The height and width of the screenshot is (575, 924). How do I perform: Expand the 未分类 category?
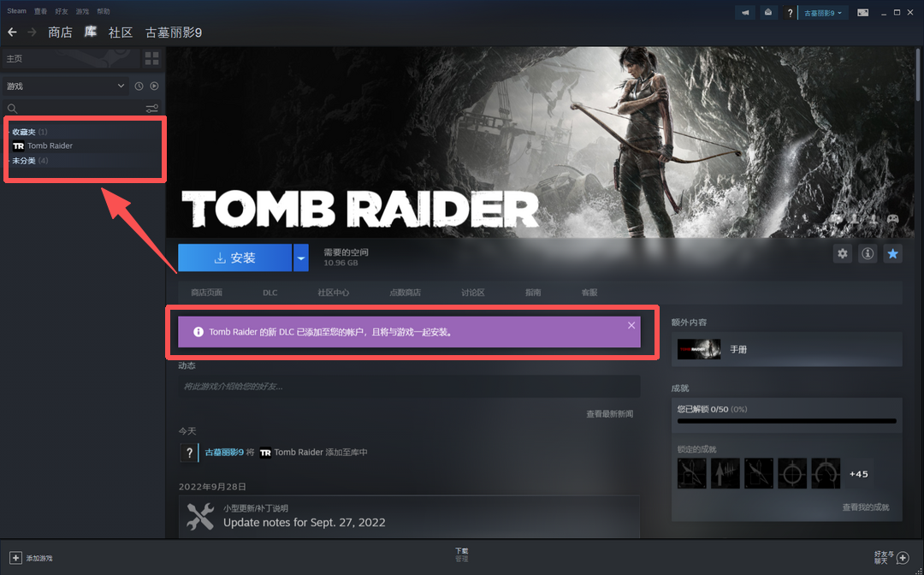tap(9, 161)
